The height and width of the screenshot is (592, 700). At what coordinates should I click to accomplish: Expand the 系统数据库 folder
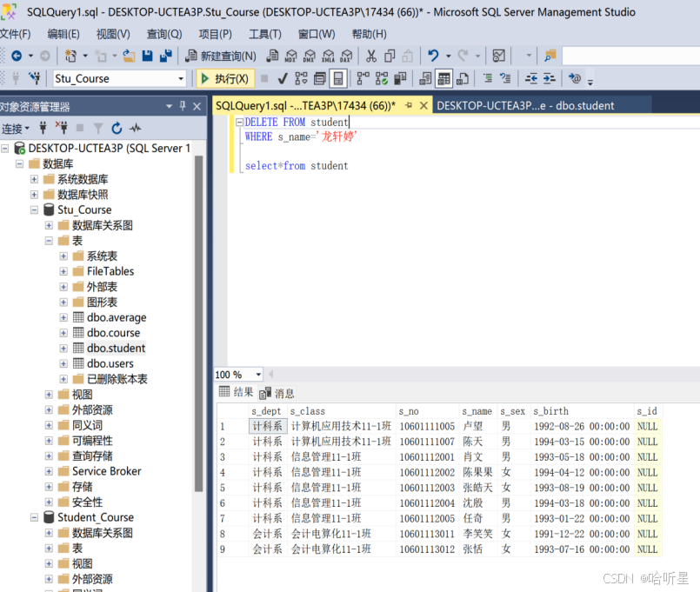(x=35, y=179)
